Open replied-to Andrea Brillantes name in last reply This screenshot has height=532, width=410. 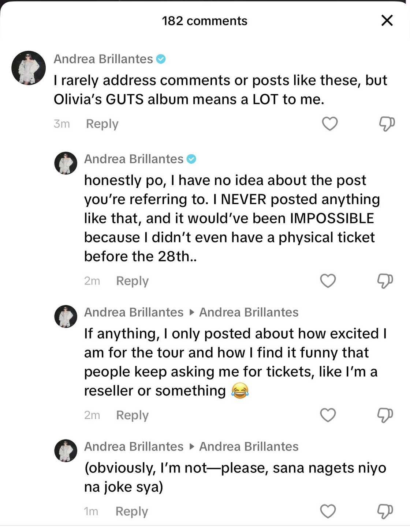tap(249, 446)
